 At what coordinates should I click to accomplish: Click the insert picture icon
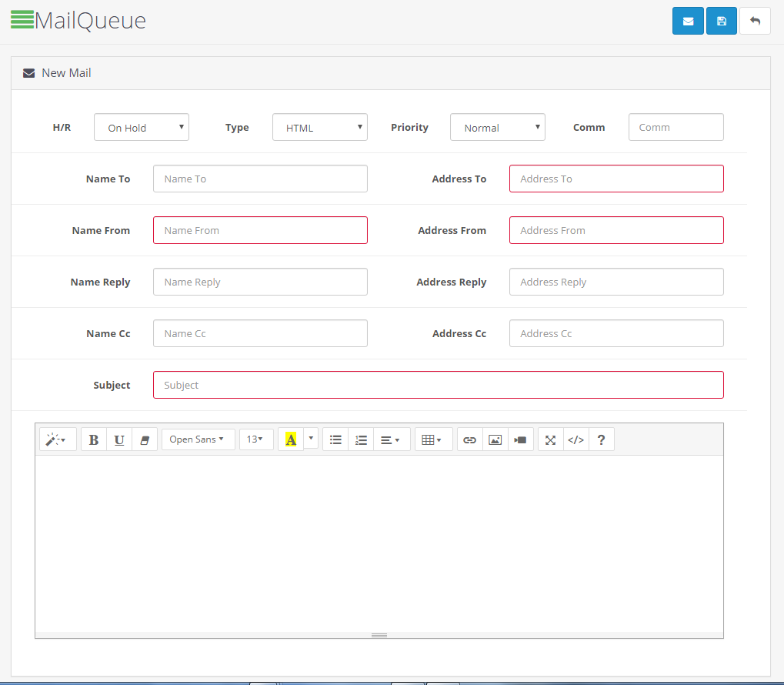495,439
